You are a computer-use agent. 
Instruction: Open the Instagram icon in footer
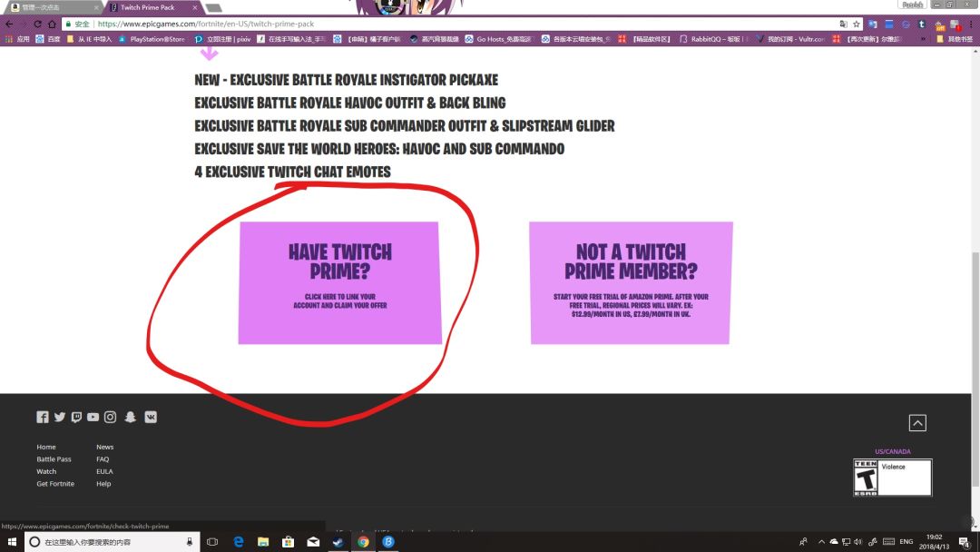(x=110, y=417)
